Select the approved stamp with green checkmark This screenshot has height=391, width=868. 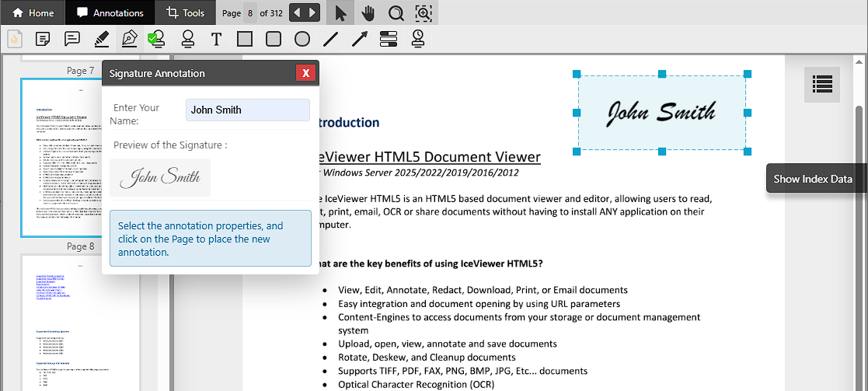[158, 39]
